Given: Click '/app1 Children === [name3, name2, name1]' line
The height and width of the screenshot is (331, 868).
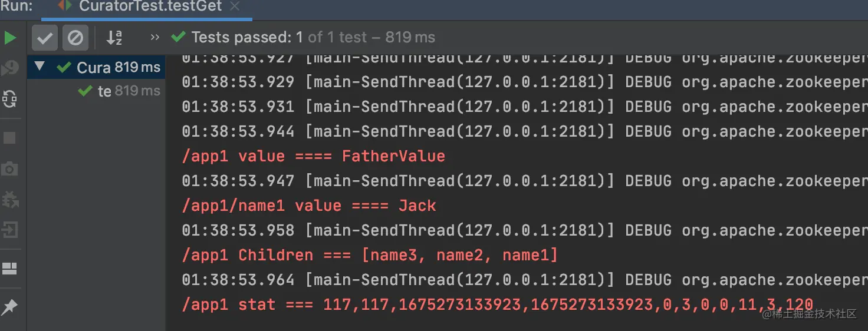Looking at the screenshot, I should click(370, 255).
